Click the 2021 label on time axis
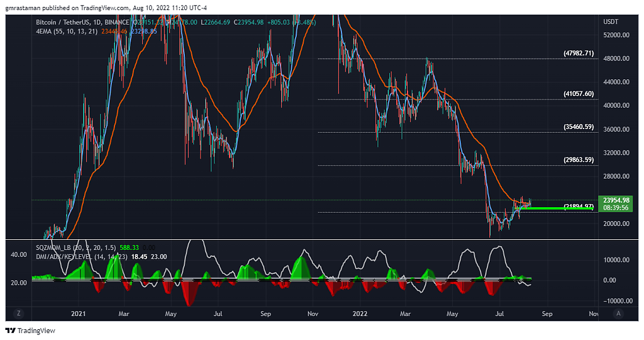Image resolution: width=644 pixels, height=340 pixels. point(78,313)
